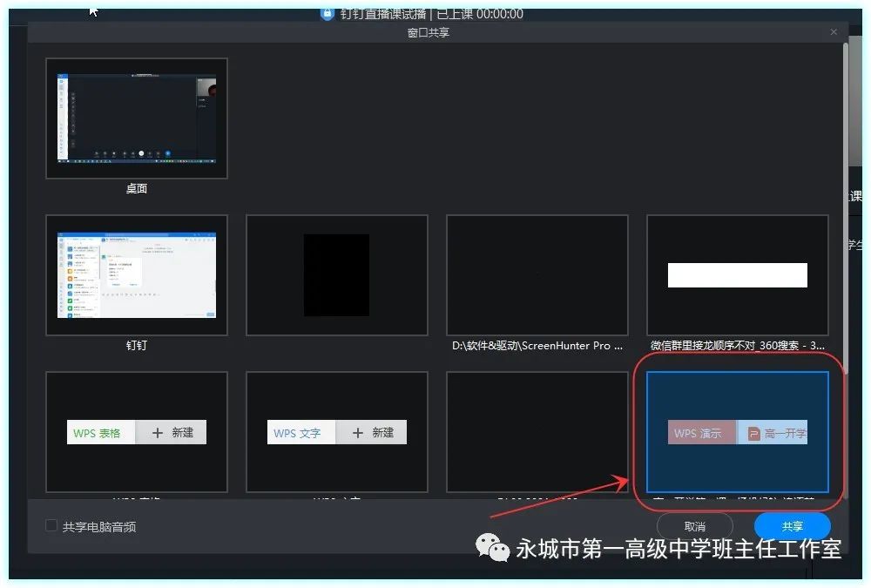Image resolution: width=871 pixels, height=588 pixels.
Task: Enable the 共享电脑音频 checkbox
Action: (51, 526)
